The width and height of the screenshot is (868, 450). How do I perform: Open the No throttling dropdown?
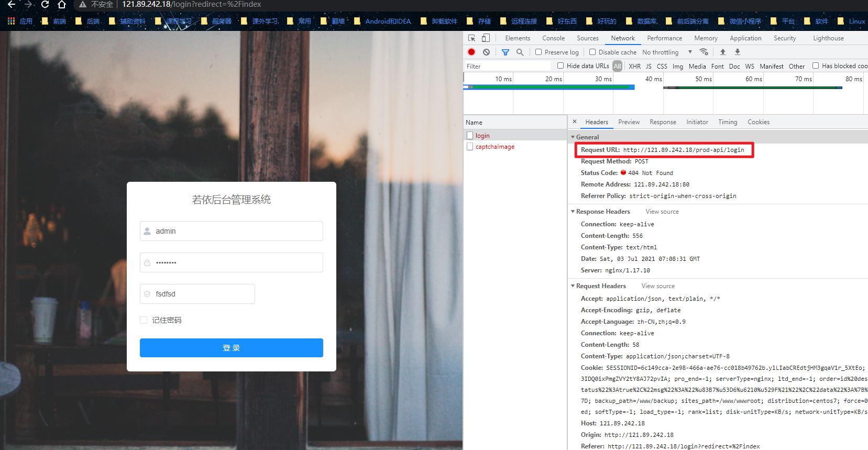coord(667,52)
